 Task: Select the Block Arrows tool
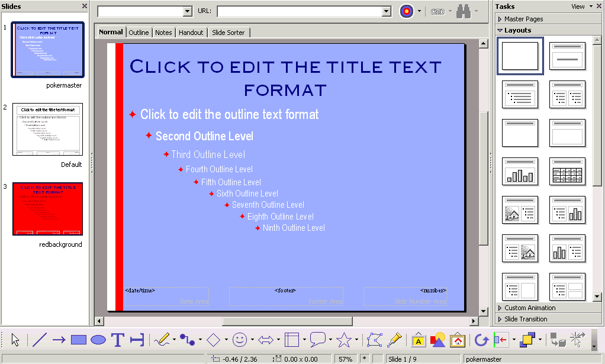265,340
